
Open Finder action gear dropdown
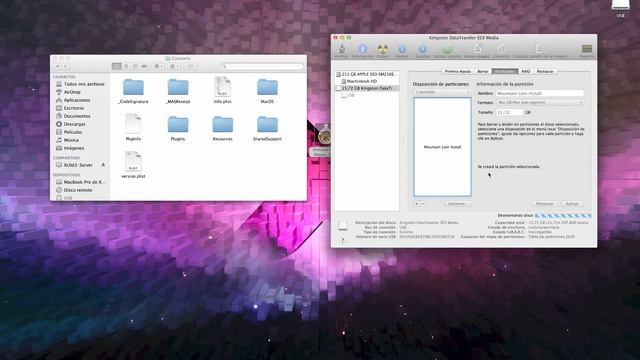click(x=158, y=66)
